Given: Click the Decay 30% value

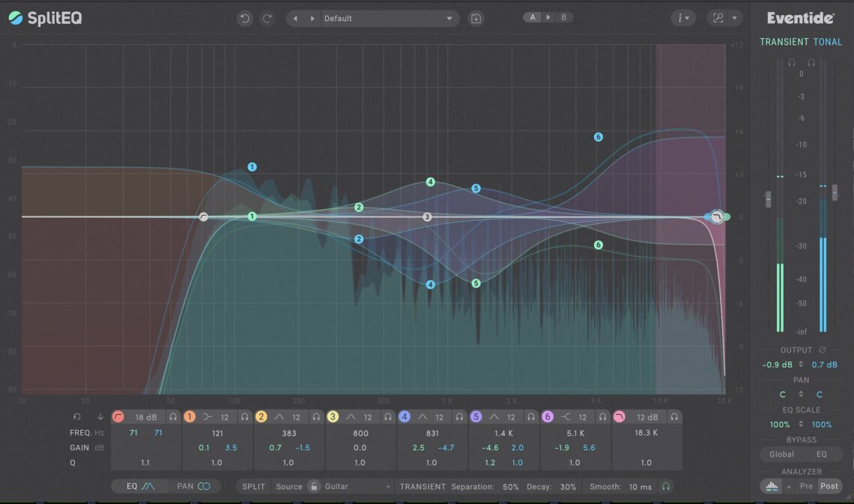Looking at the screenshot, I should [x=568, y=487].
